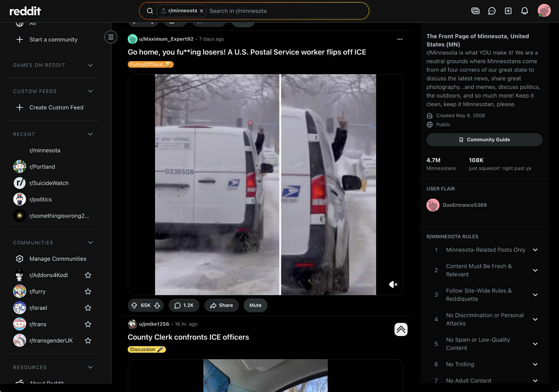Open the Community Guide button
Screen dimensions: 559x392
coord(484,140)
